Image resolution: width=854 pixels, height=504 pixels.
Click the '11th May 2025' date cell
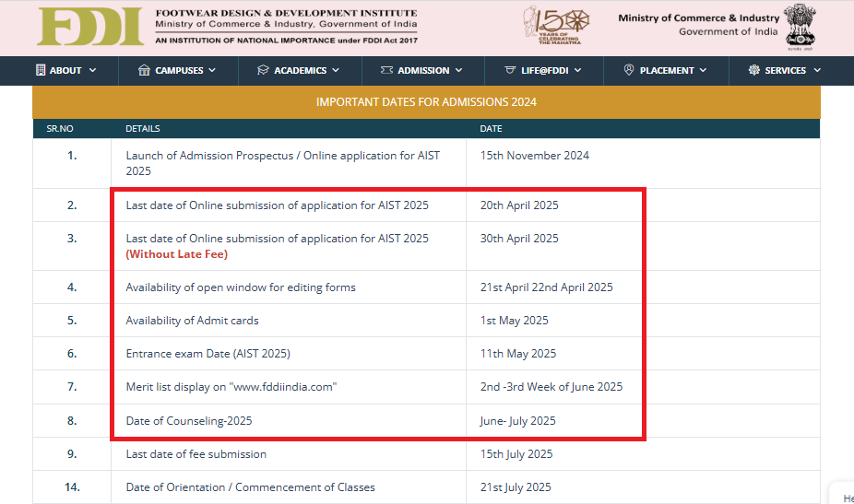click(518, 354)
